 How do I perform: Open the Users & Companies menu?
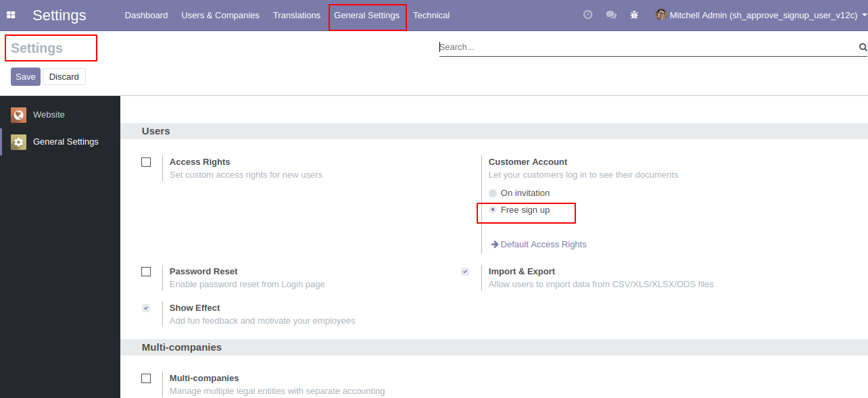coord(220,15)
